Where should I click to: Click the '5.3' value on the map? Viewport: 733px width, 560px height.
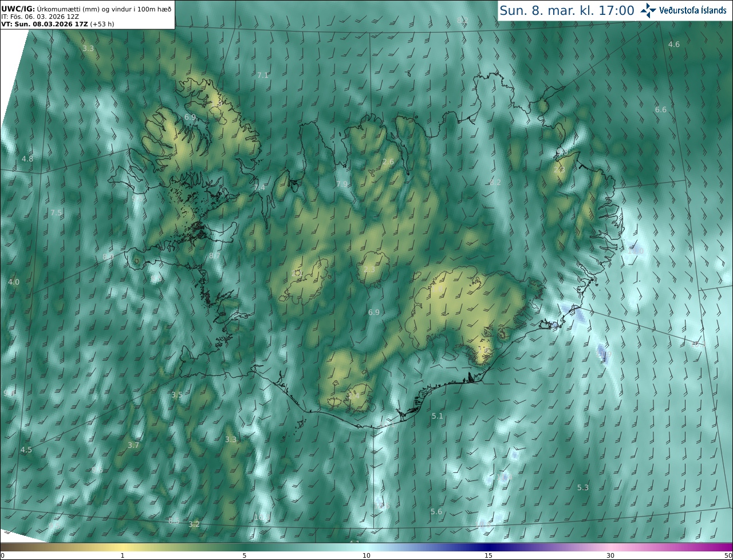tap(583, 487)
